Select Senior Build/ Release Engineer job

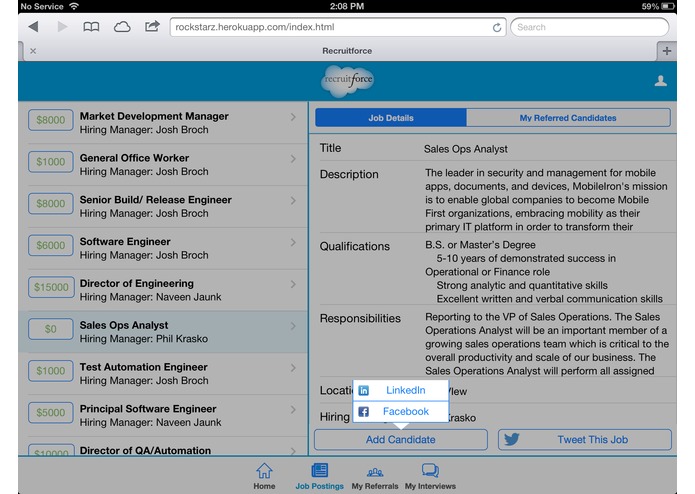(163, 206)
